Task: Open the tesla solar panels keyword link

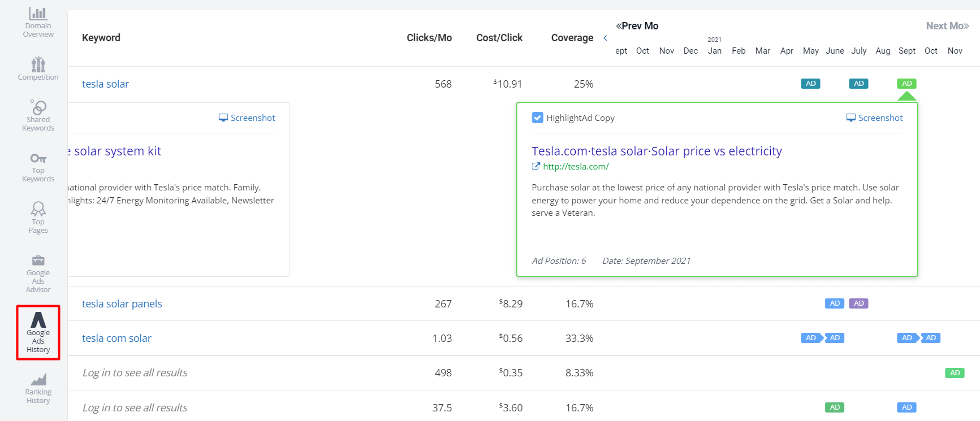Action: point(122,303)
